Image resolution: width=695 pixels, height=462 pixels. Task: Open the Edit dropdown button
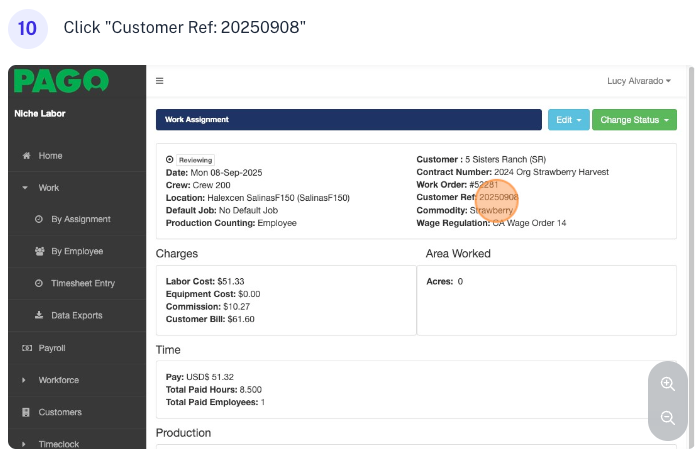(568, 120)
